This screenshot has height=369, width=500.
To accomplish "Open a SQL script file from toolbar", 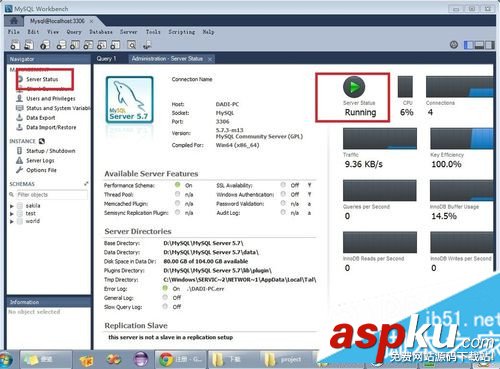I will click(29, 45).
